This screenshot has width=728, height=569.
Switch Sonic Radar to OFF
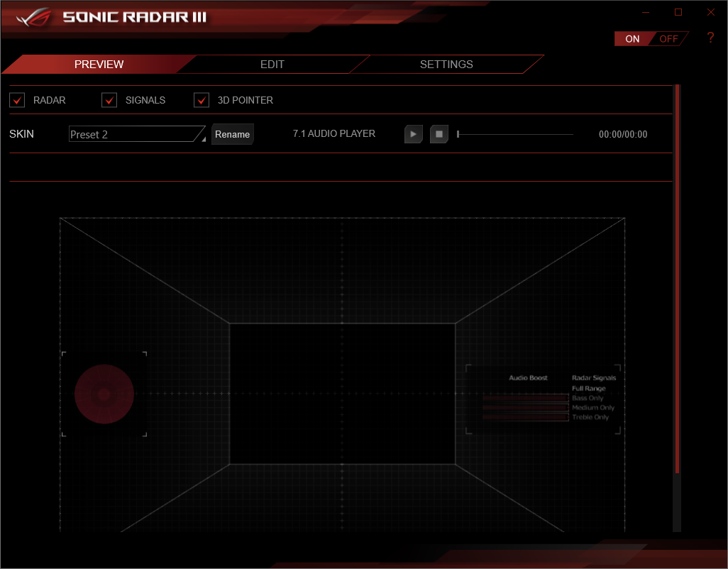pyautogui.click(x=668, y=38)
